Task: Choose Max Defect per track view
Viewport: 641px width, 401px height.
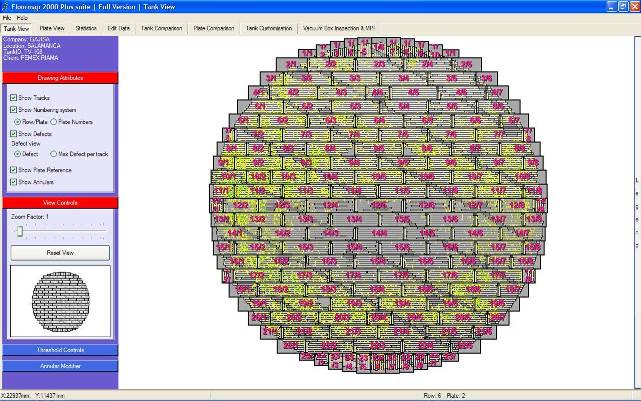Action: pos(53,154)
